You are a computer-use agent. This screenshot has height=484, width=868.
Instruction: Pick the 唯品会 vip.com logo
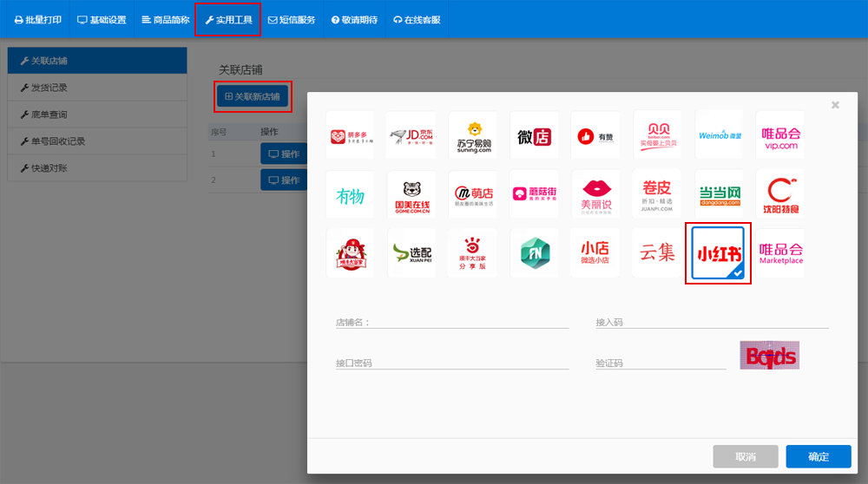[780, 135]
